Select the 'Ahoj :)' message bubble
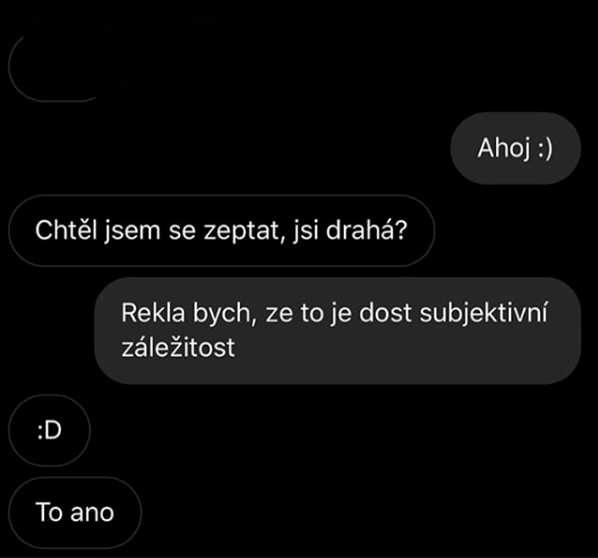Viewport: 598px width, 558px height. (x=515, y=148)
